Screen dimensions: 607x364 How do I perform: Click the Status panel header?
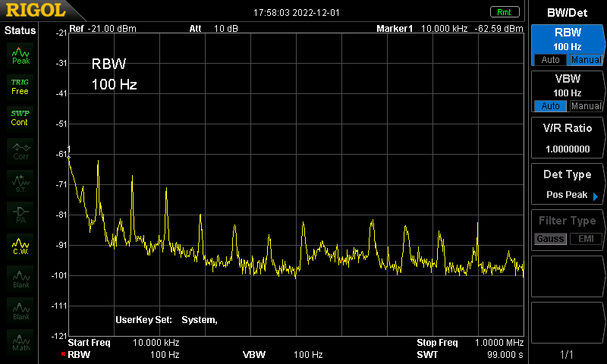pyautogui.click(x=20, y=30)
